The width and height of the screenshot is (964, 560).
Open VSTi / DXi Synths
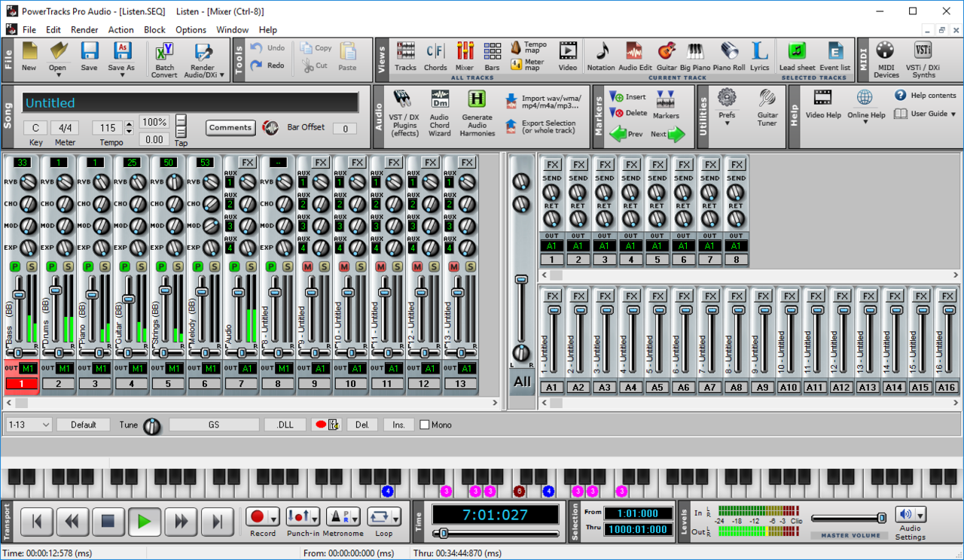923,59
